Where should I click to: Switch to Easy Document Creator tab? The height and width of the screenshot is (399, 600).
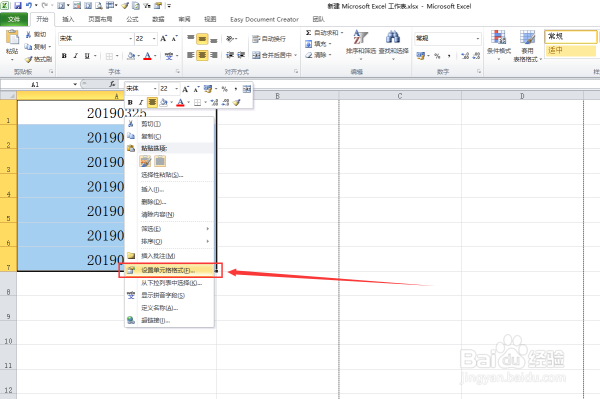264,20
